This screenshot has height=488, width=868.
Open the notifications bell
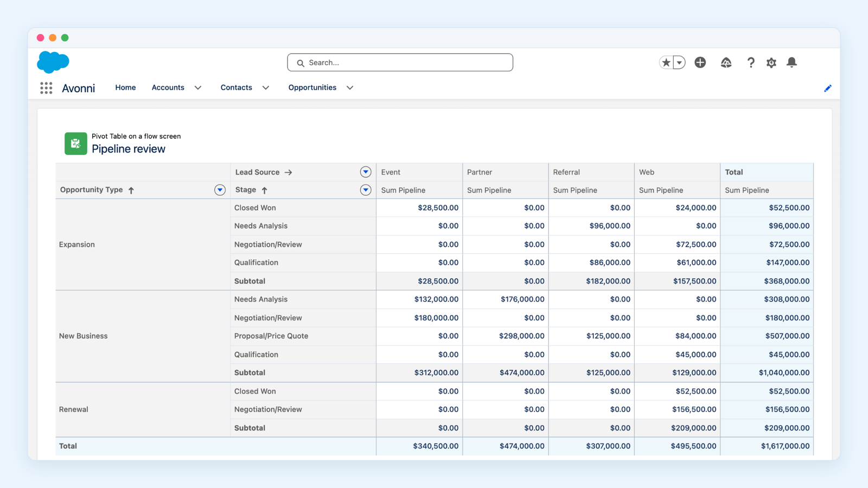click(792, 62)
